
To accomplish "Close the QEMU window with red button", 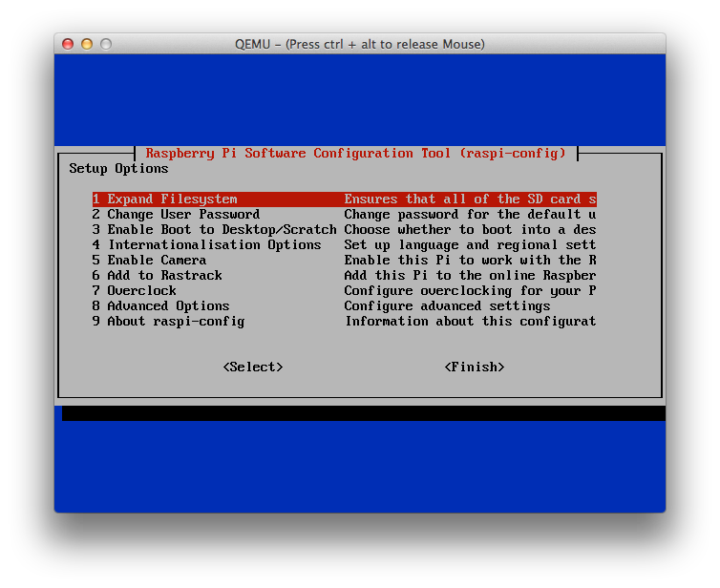I will (x=68, y=44).
